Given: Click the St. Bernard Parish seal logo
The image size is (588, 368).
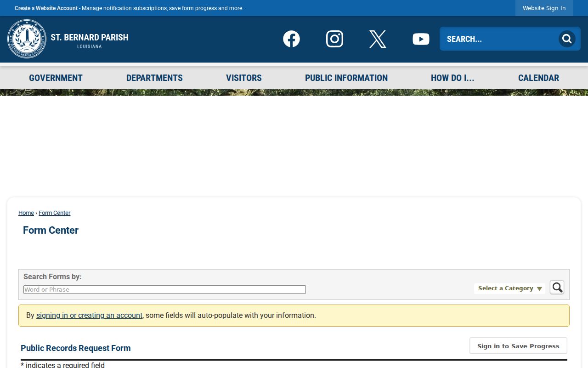Looking at the screenshot, I should tap(27, 39).
